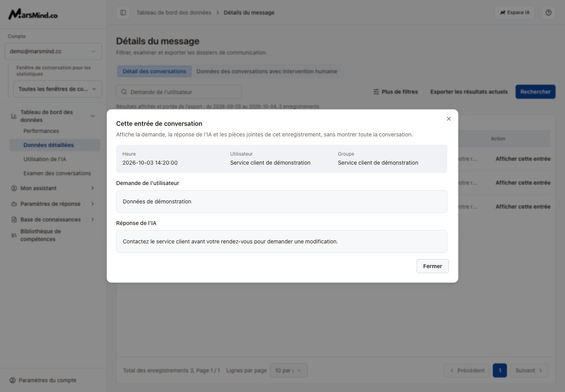Viewport: 565px width, 392px height.
Task: Open Plus de filtres
Action: tap(395, 92)
